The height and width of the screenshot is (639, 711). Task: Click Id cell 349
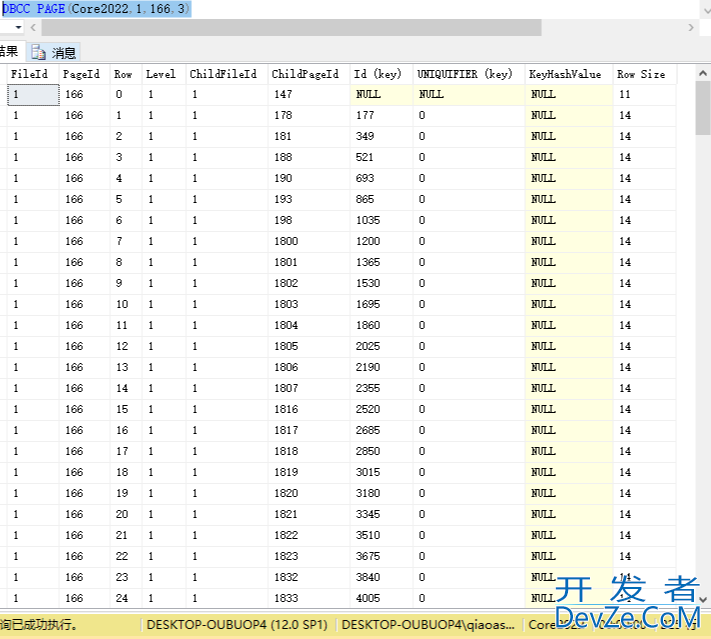point(381,136)
